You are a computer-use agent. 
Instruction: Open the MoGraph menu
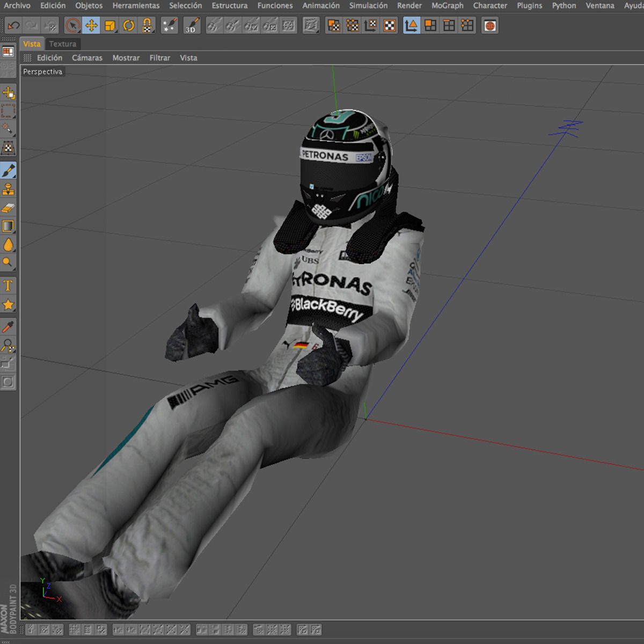click(448, 5)
